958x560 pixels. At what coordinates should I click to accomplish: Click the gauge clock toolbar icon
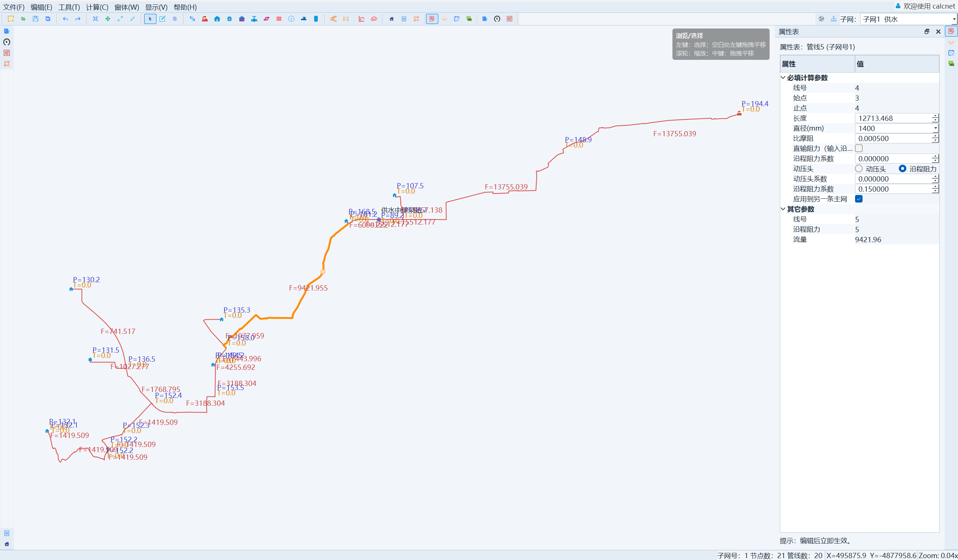497,19
